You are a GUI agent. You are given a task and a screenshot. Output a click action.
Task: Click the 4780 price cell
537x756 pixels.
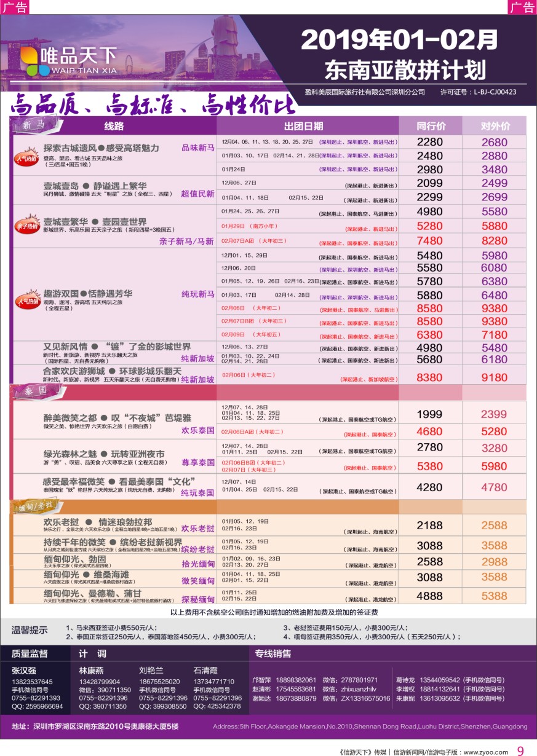tap(495, 487)
